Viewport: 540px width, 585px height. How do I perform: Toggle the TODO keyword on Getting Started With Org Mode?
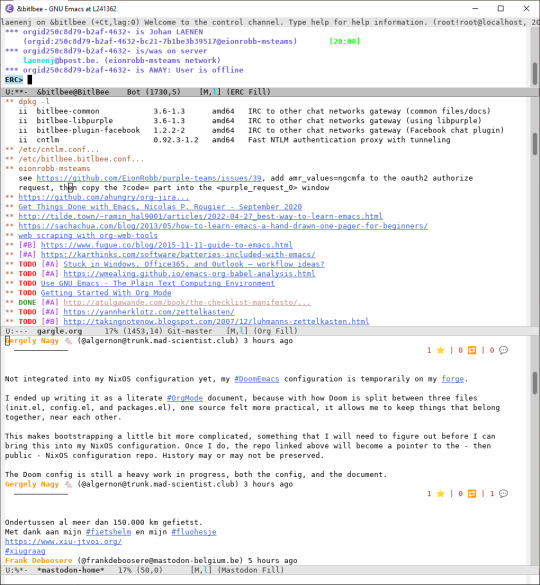pos(28,293)
